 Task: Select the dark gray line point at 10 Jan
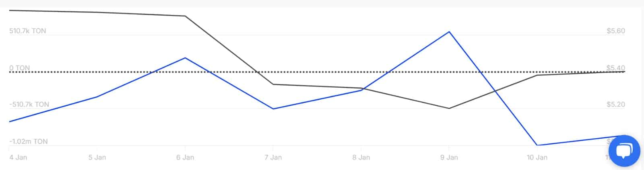click(537, 75)
